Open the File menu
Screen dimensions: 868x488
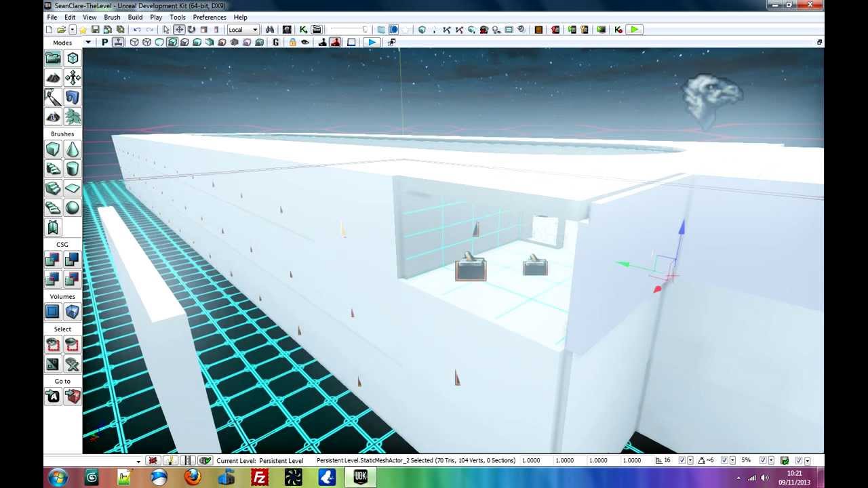pos(52,17)
